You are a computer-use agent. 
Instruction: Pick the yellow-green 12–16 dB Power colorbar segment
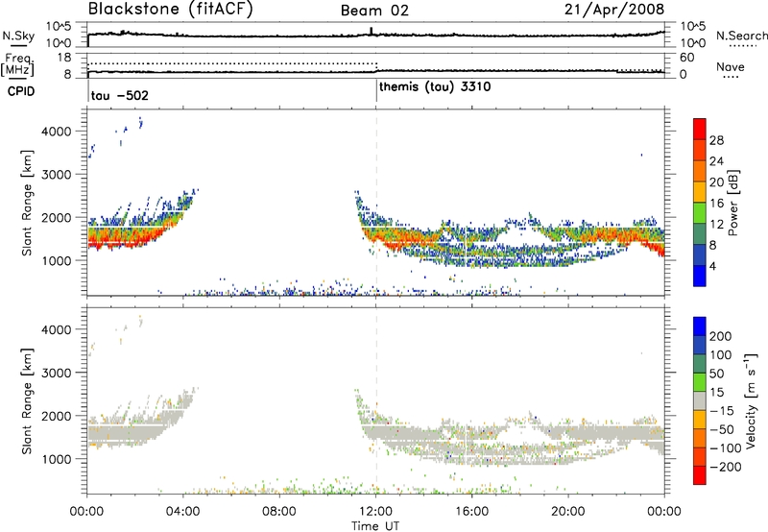click(700, 213)
